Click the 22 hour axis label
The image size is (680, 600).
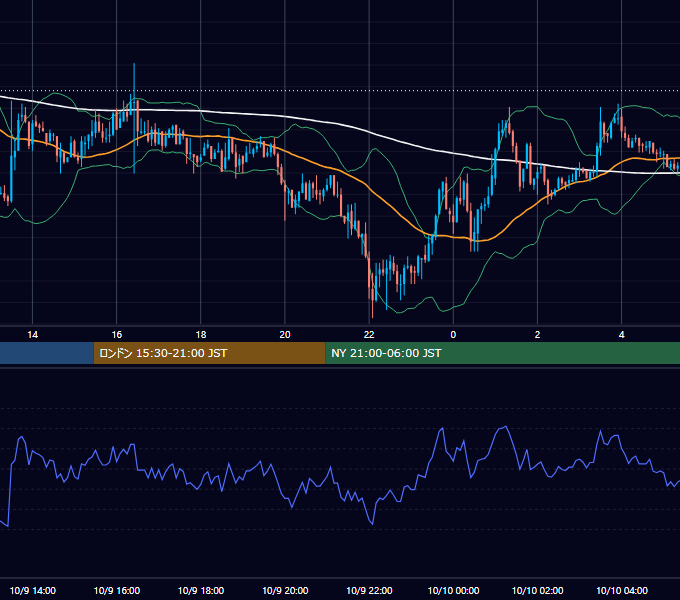(x=369, y=335)
